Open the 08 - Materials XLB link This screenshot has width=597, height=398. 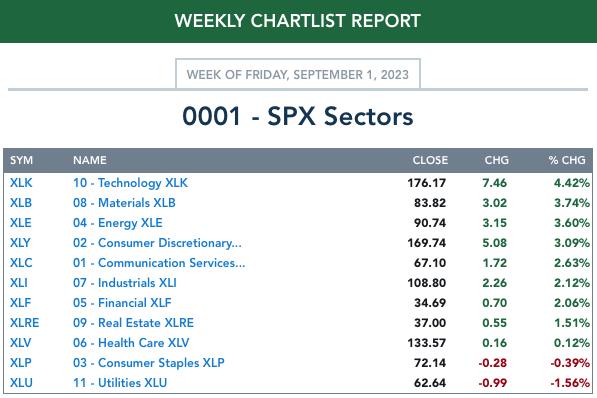[124, 203]
